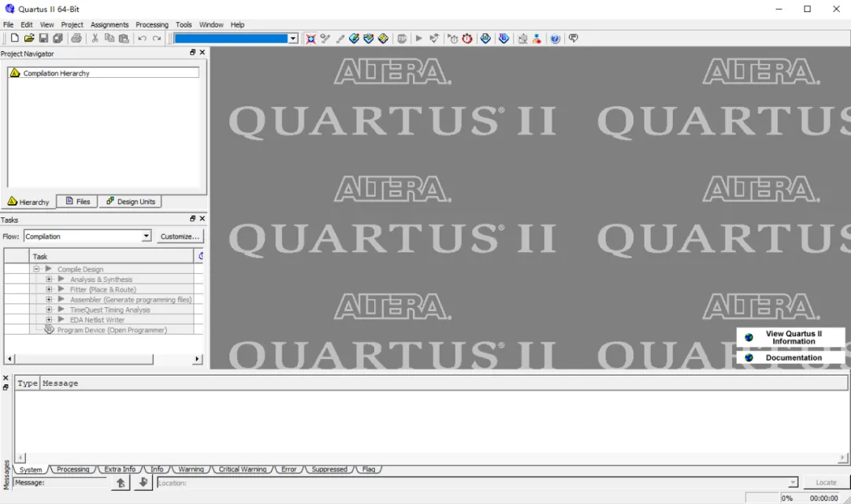Click the Redo arrow icon
Viewport: 851px width, 504px height.
click(157, 38)
